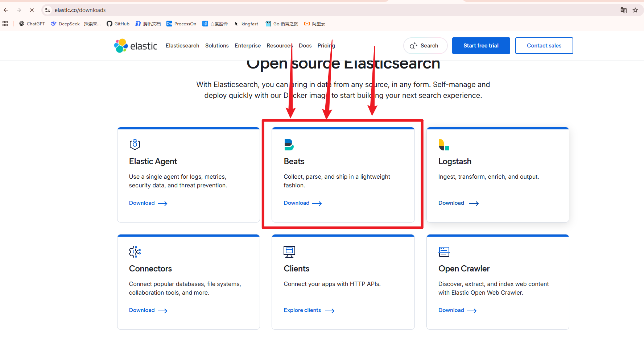Click the Beats card title
The width and height of the screenshot is (644, 349).
(294, 161)
